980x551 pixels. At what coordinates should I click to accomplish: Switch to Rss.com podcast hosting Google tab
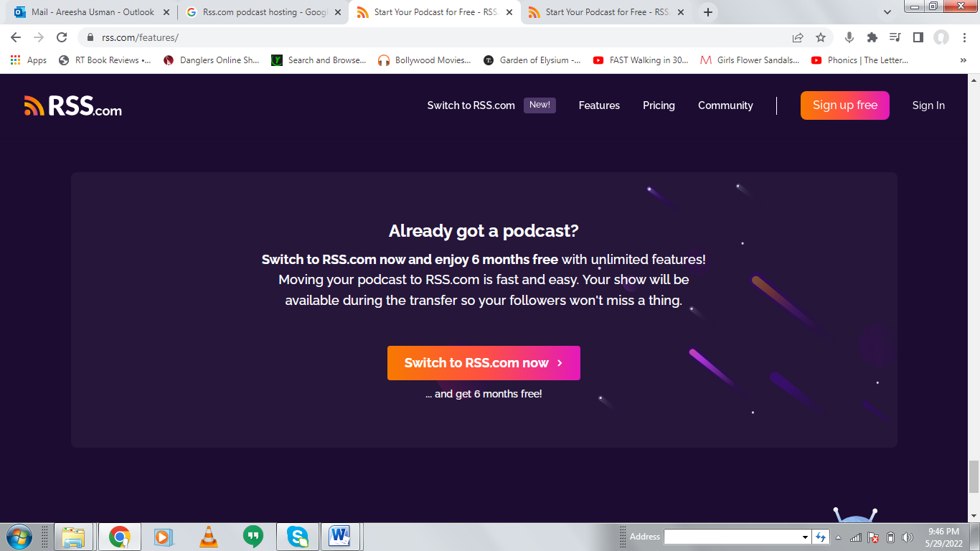point(263,12)
